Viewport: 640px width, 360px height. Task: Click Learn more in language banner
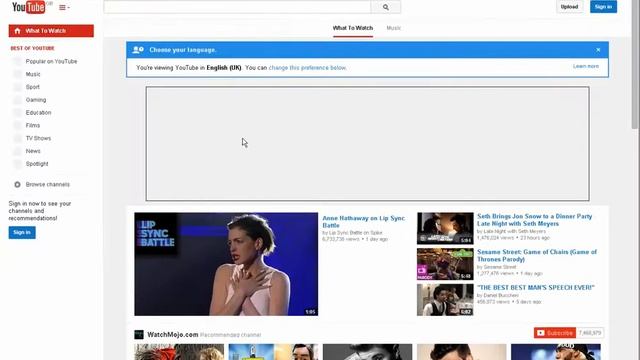[586, 66]
